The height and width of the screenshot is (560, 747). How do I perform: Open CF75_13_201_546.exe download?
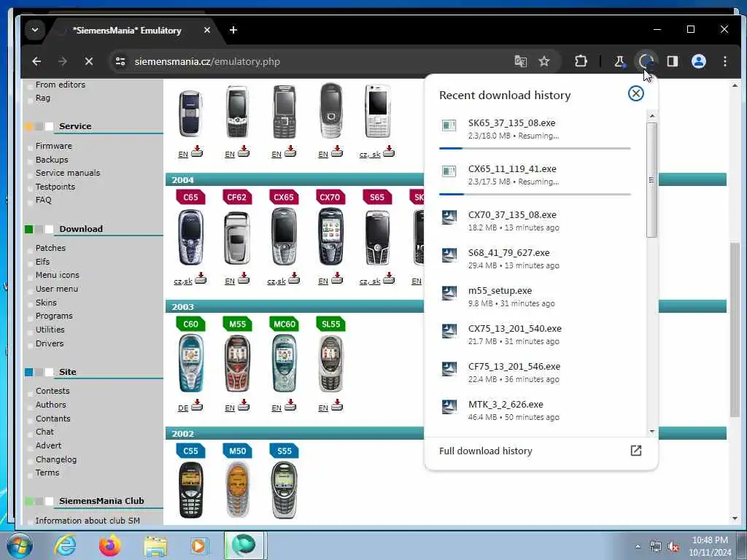tap(535, 373)
